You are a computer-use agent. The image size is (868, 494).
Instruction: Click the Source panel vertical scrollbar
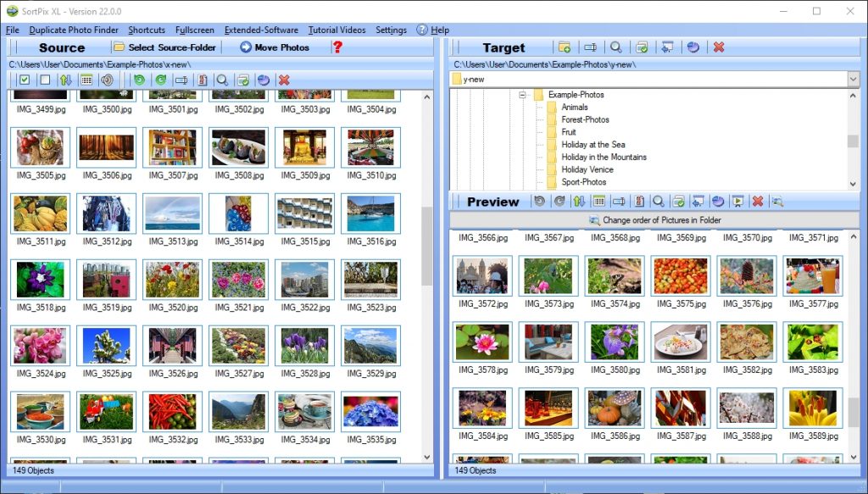pyautogui.click(x=426, y=246)
